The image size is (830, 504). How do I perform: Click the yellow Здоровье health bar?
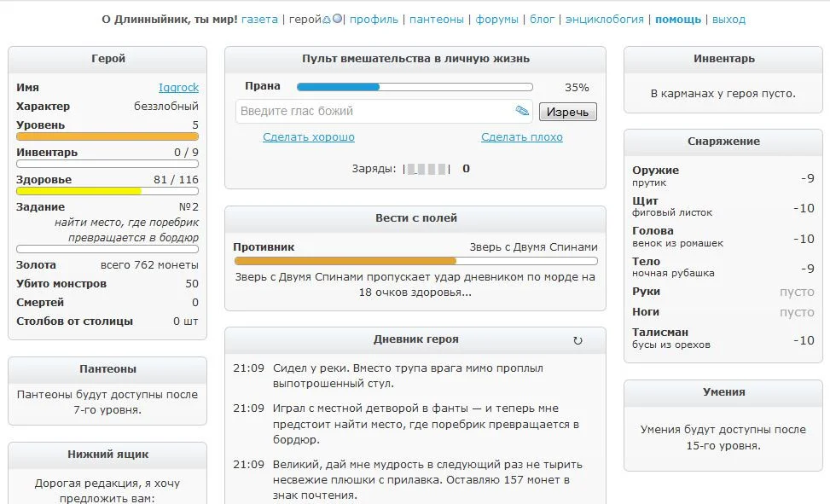[x=107, y=191]
